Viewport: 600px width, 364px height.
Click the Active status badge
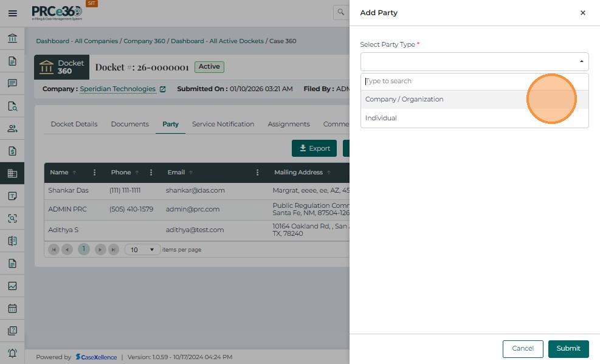tap(209, 67)
